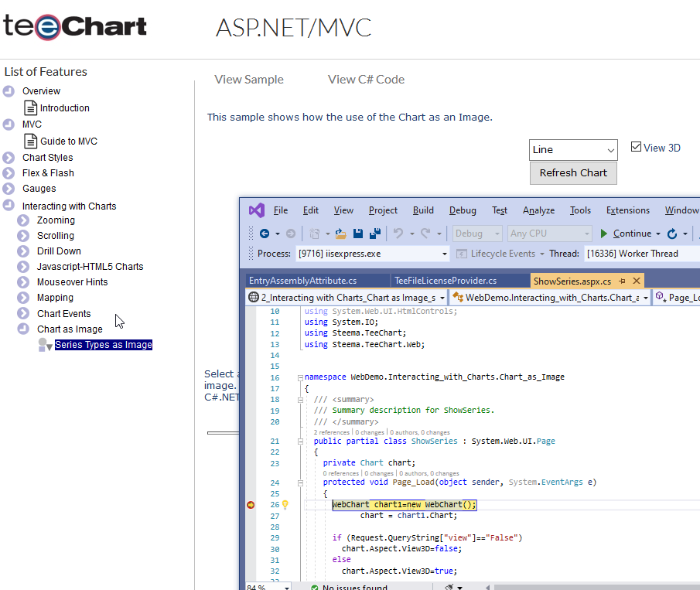Image resolution: width=700 pixels, height=590 pixels.
Task: Click the green No issues found checkmark
Action: tap(315, 588)
